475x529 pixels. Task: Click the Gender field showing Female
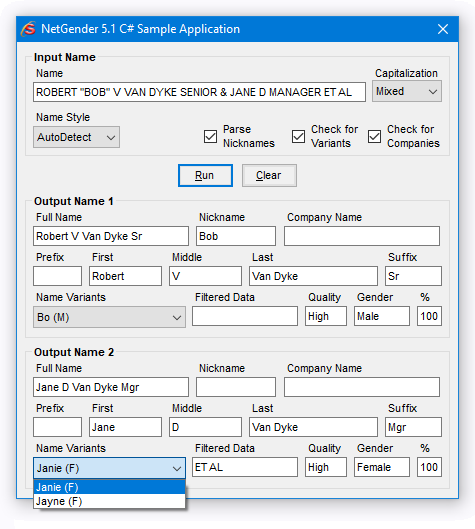(382, 467)
